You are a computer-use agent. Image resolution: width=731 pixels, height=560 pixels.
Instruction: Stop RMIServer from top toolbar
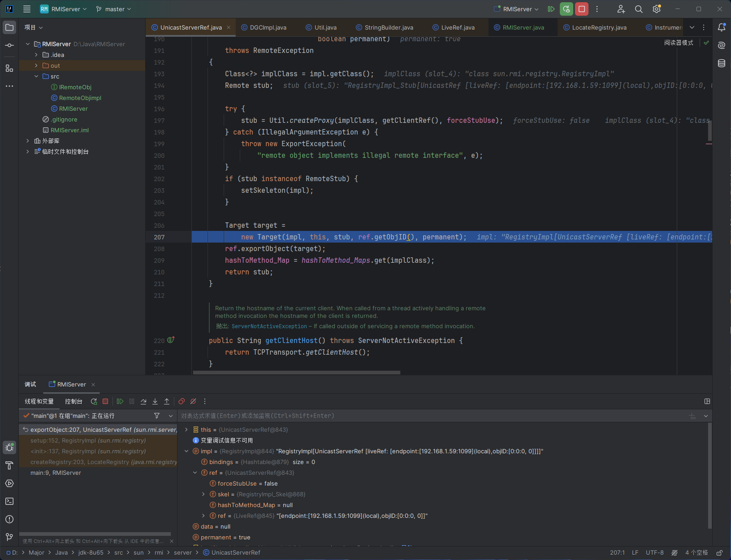click(582, 9)
